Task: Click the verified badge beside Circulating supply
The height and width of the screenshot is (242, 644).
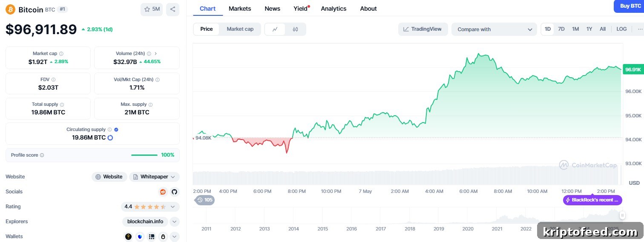Action: pos(116,130)
